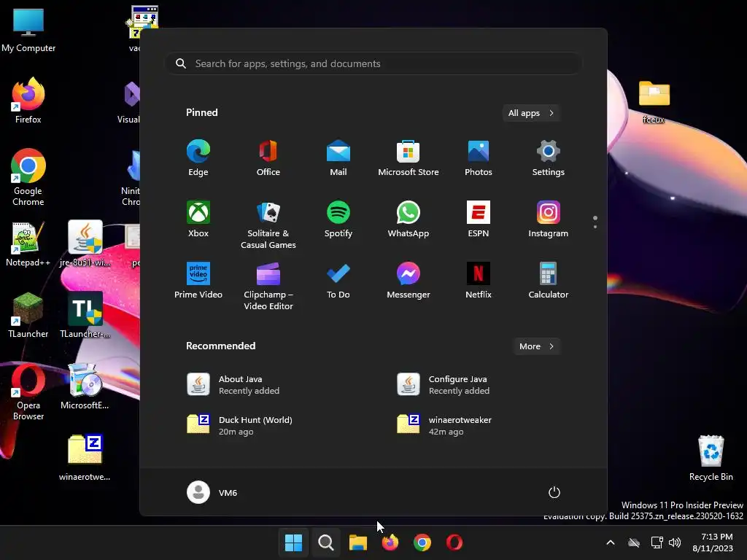
Task: Open the Calculator app
Action: 549,281
